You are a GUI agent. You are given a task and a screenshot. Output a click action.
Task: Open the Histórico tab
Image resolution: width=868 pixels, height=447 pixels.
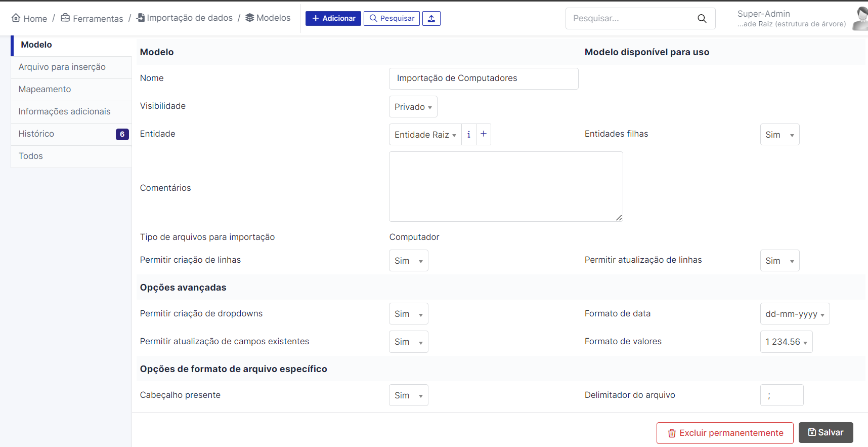coord(71,134)
